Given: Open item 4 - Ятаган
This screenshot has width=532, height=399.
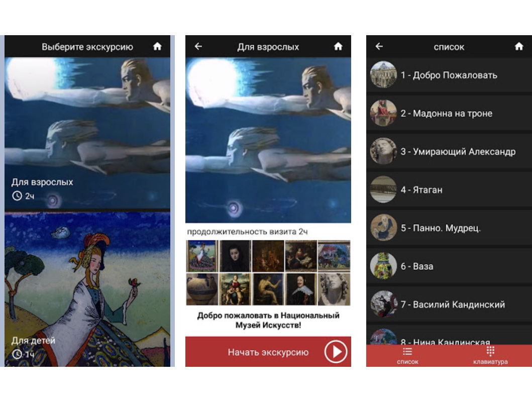Looking at the screenshot, I should click(449, 189).
